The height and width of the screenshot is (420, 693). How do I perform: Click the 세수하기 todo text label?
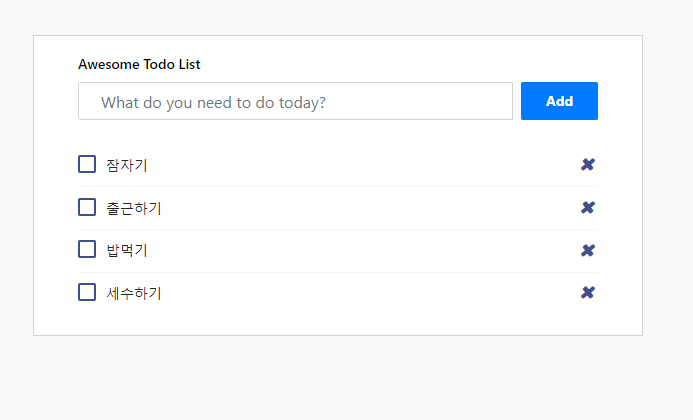tap(133, 293)
